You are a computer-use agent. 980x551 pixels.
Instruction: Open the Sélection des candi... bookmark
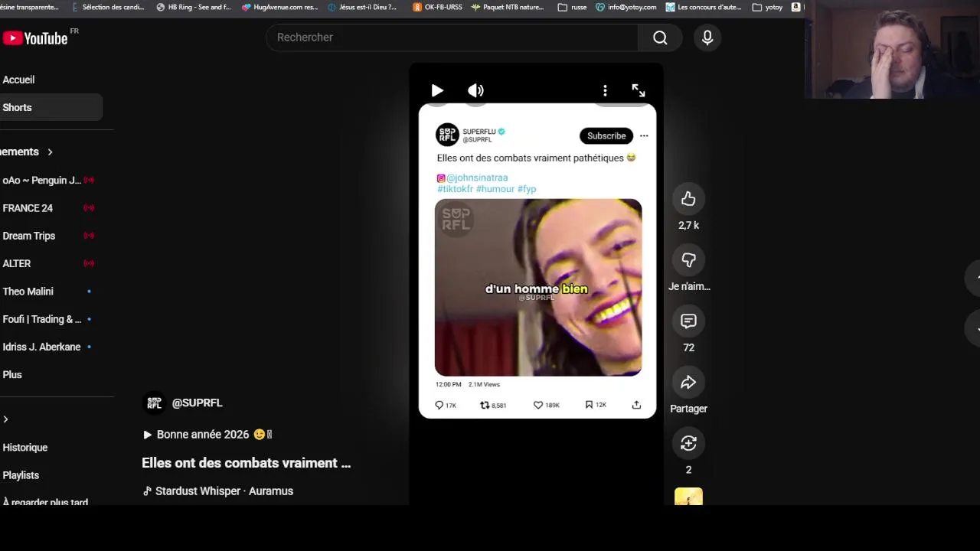(x=107, y=7)
